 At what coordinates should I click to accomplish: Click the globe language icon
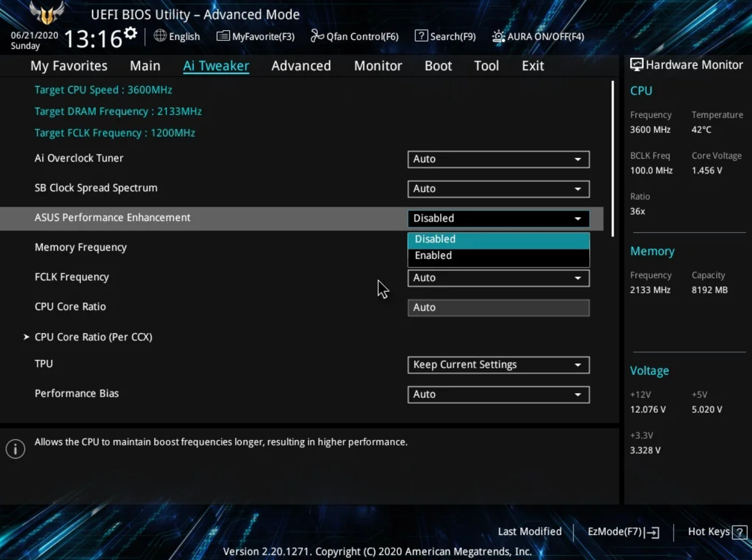[x=160, y=36]
